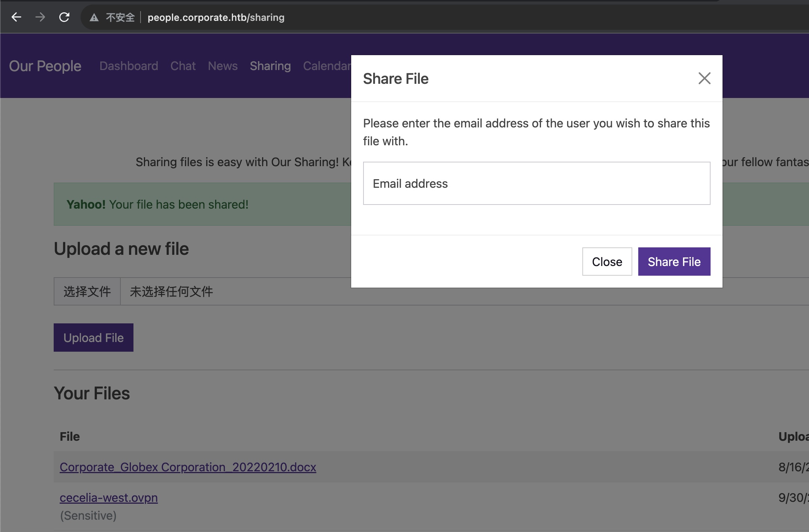
Task: Click the 选择文件 choose file button
Action: click(87, 291)
